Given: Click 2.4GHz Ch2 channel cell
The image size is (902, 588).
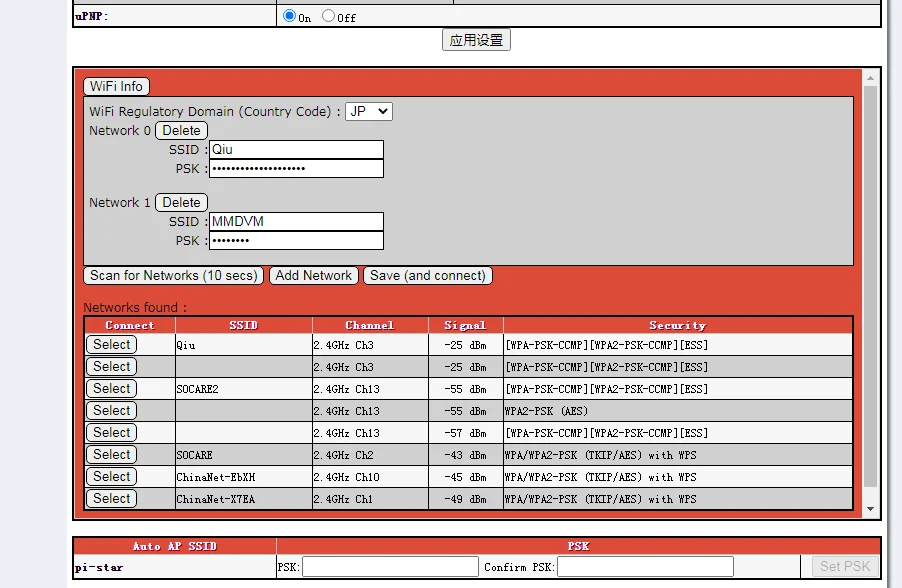Looking at the screenshot, I should coord(370,455).
